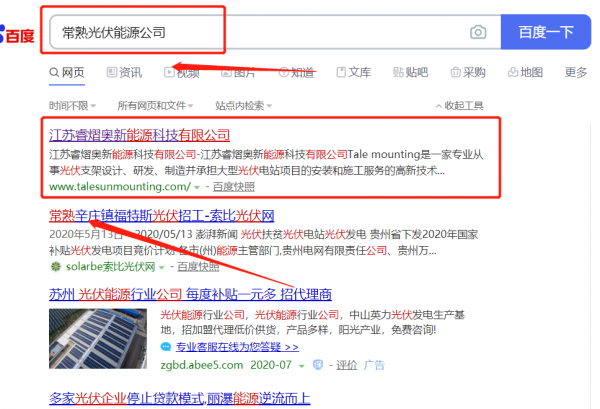Click the 百度一下 search button

coord(546,32)
